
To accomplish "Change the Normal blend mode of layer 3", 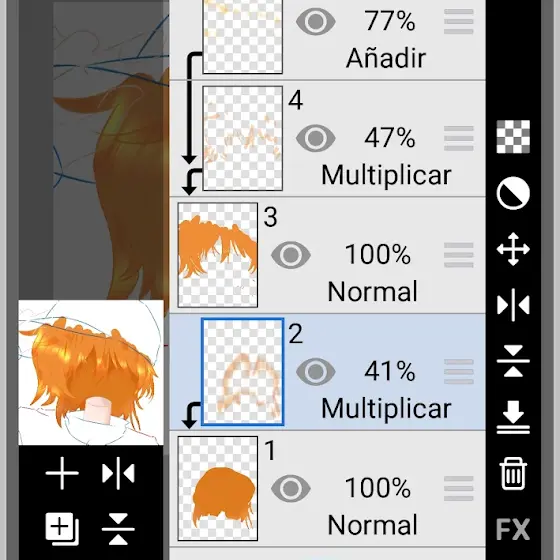I will (372, 292).
